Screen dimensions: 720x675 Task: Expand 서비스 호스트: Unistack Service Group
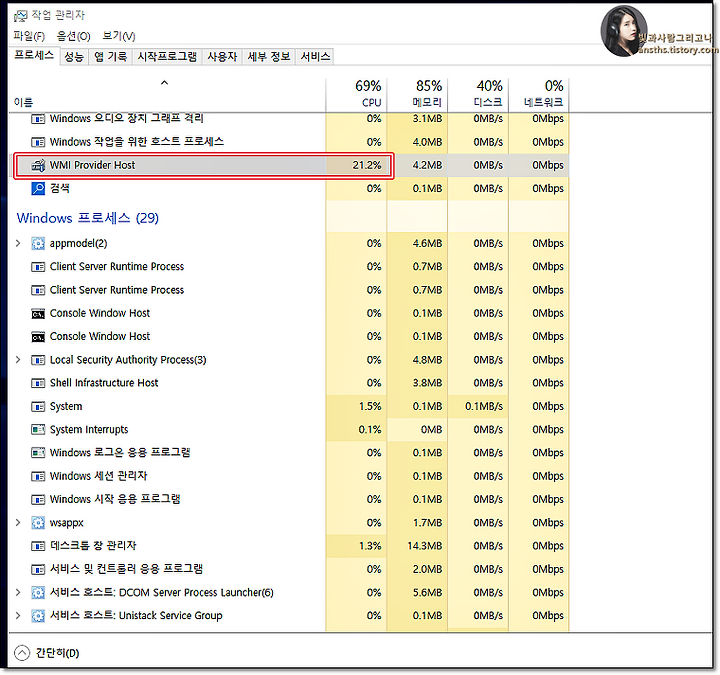[x=18, y=616]
